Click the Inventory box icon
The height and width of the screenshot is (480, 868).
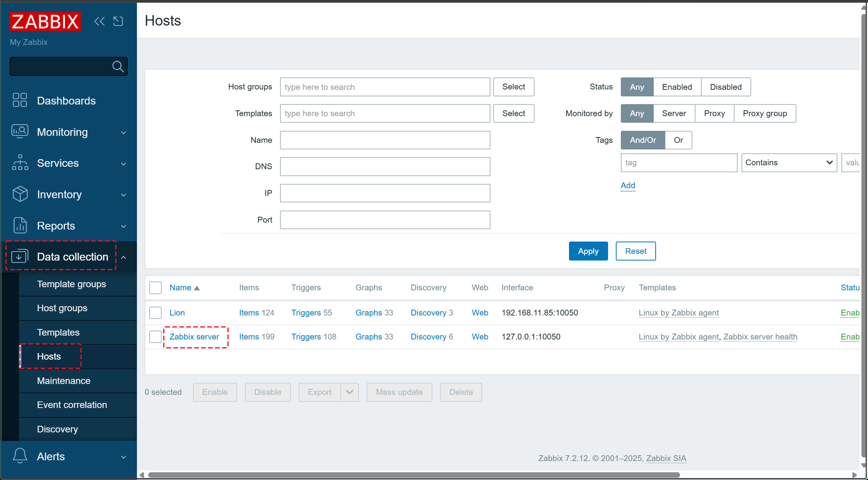(x=20, y=194)
